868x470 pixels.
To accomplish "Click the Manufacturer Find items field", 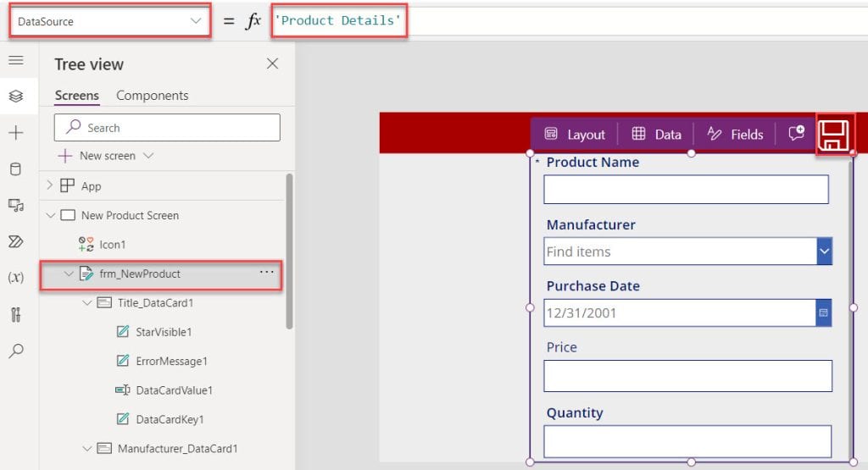I will [x=681, y=252].
